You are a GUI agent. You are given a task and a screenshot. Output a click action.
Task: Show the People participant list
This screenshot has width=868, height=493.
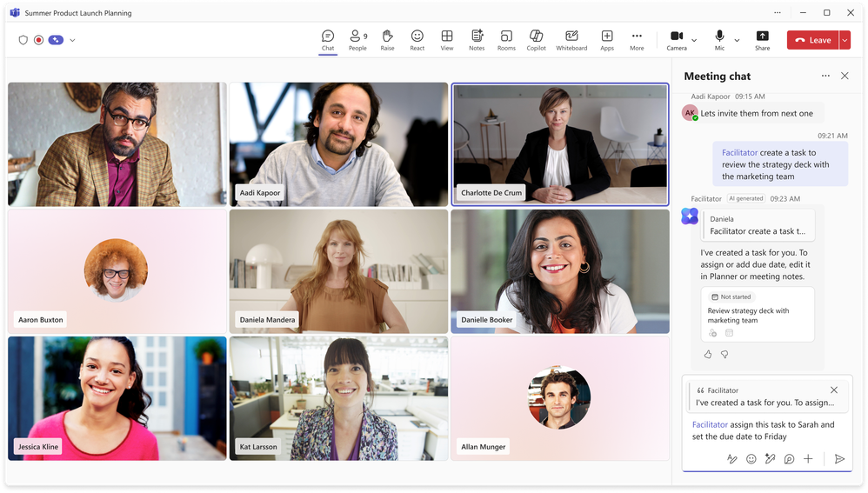pyautogui.click(x=357, y=40)
